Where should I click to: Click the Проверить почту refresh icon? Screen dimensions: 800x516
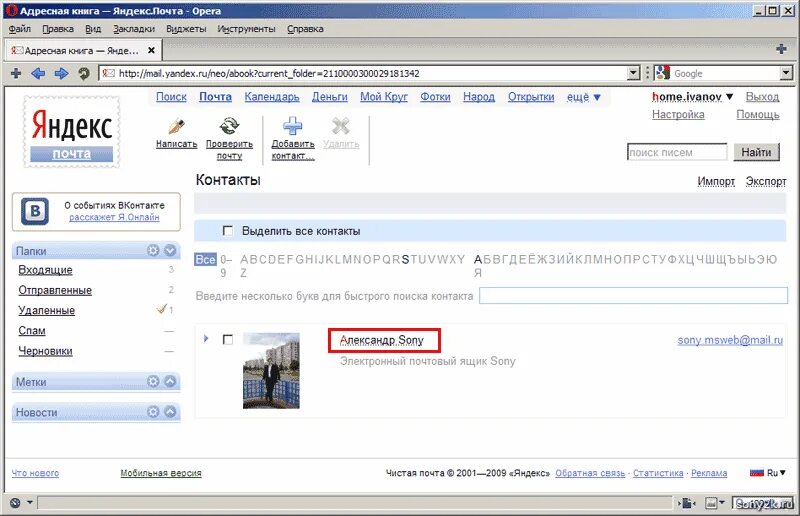229,126
